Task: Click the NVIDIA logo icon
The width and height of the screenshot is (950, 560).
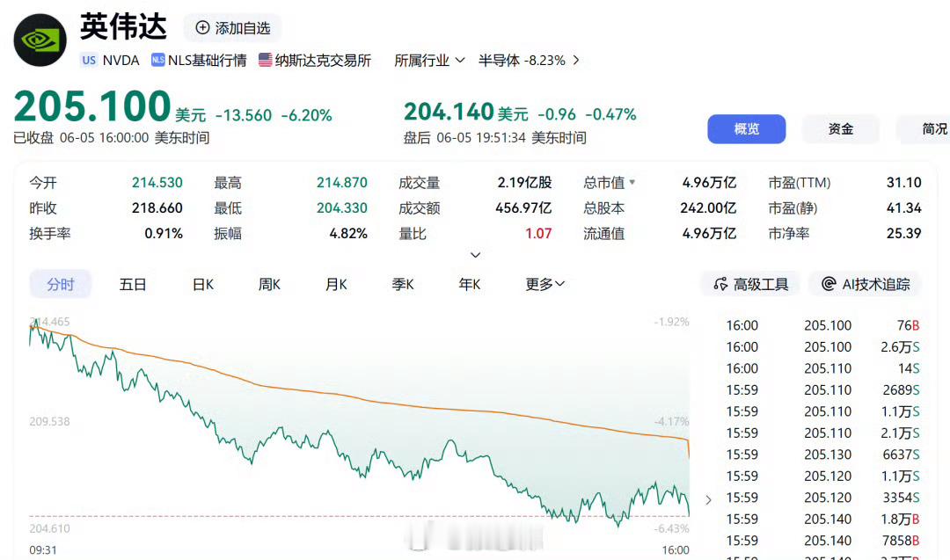Action: pos(40,40)
